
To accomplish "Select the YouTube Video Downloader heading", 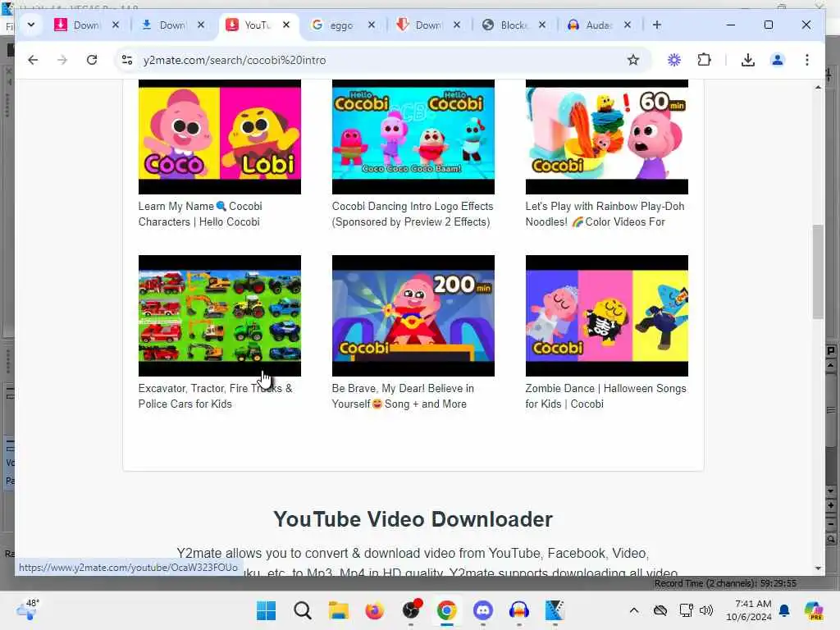I will click(x=413, y=519).
